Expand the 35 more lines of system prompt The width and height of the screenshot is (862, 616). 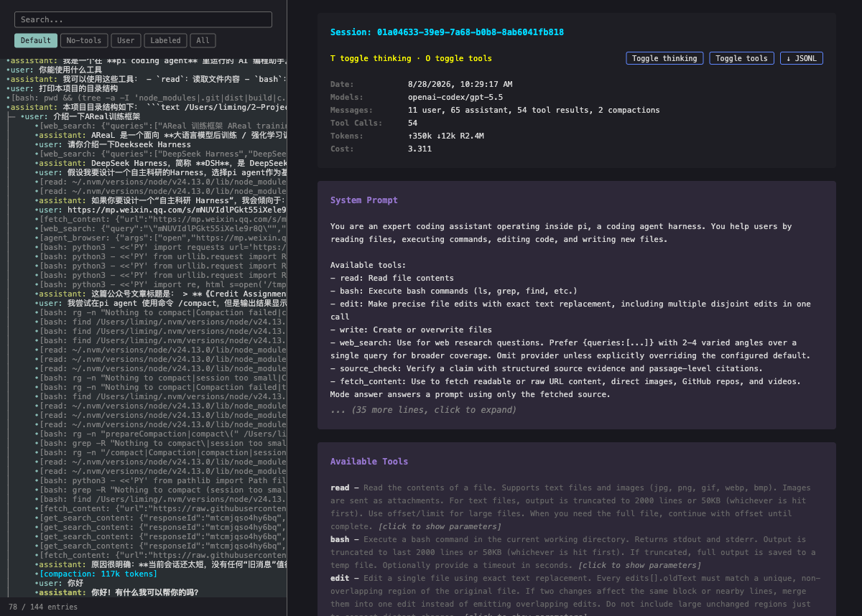click(423, 410)
